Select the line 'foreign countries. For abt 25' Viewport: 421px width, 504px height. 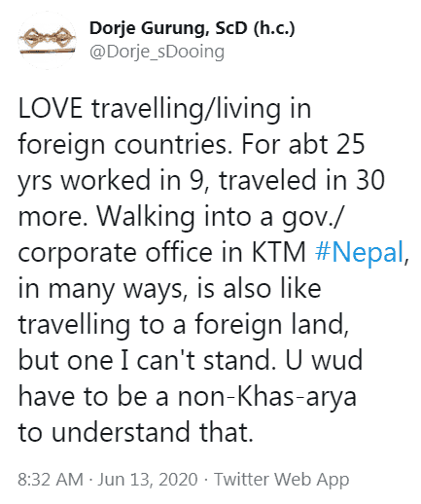click(192, 144)
